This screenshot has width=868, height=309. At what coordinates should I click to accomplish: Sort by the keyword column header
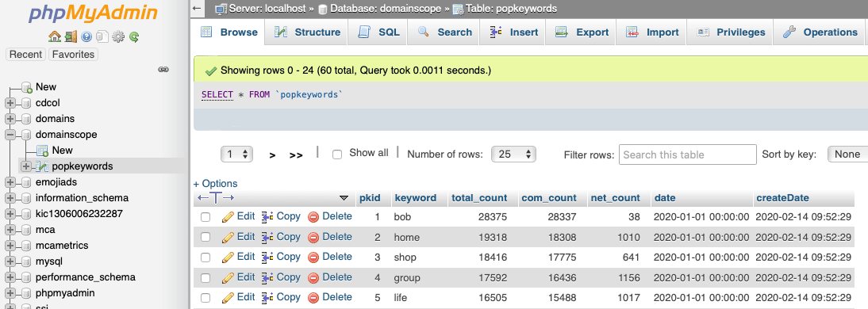pos(415,198)
